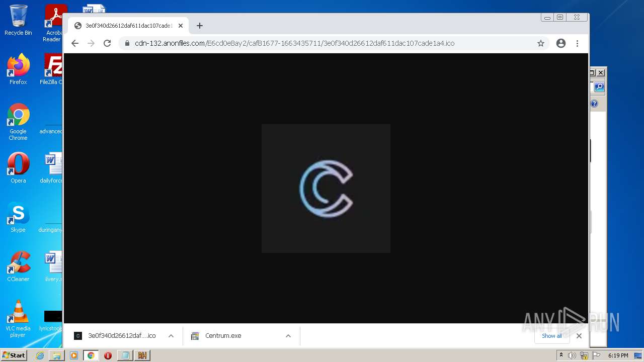The height and width of the screenshot is (362, 644).
Task: Open the volume control in system tray
Action: (x=572, y=355)
